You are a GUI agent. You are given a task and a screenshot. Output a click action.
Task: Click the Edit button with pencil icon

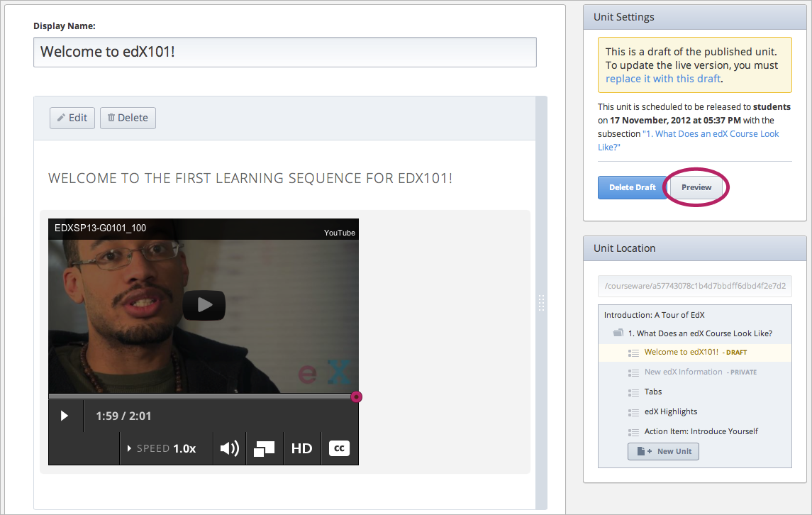coord(72,118)
